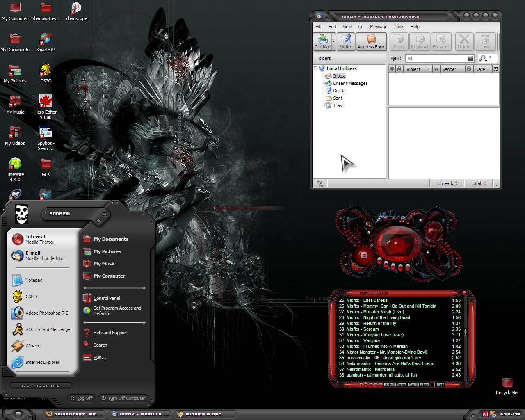This screenshot has height=420, width=525.
Task: Launch Winamp from the Start menu
Action: [42, 346]
